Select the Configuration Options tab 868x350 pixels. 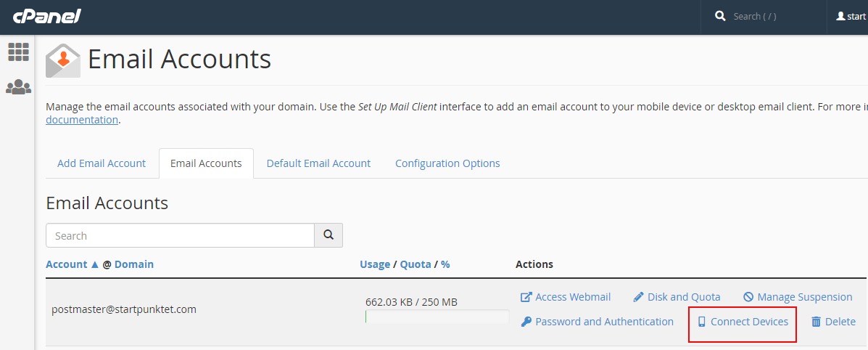coord(447,163)
